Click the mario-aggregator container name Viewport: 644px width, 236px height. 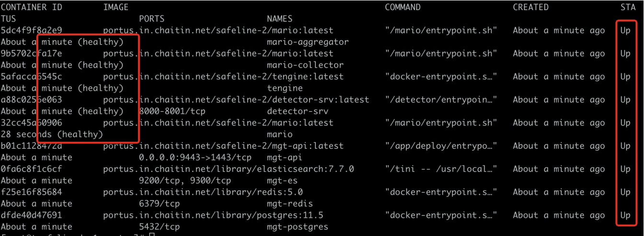(x=308, y=42)
